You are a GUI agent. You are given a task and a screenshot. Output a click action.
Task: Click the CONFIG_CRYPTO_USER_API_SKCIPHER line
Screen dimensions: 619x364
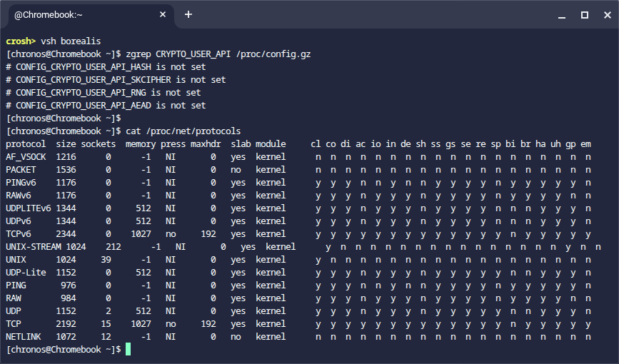click(x=116, y=80)
